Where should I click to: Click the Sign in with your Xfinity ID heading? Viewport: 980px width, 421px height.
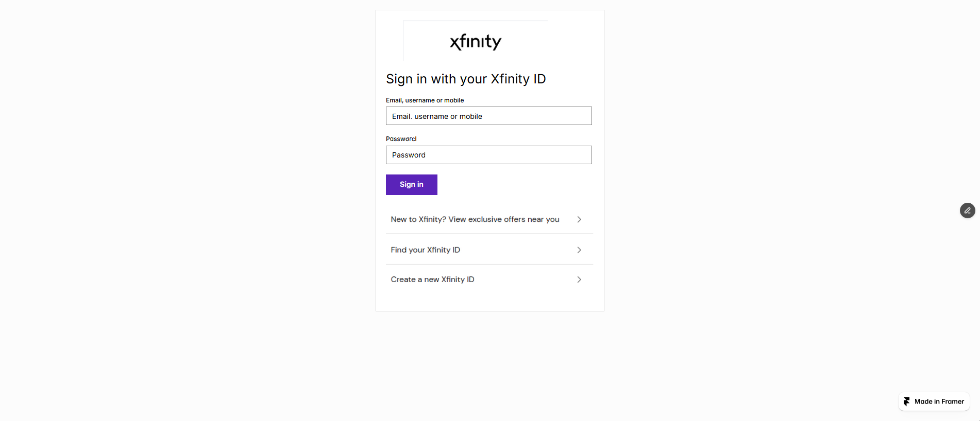point(466,79)
